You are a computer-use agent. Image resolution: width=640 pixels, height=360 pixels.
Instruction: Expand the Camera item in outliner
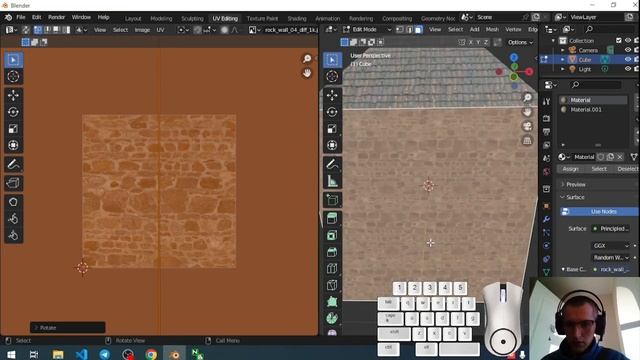click(563, 50)
